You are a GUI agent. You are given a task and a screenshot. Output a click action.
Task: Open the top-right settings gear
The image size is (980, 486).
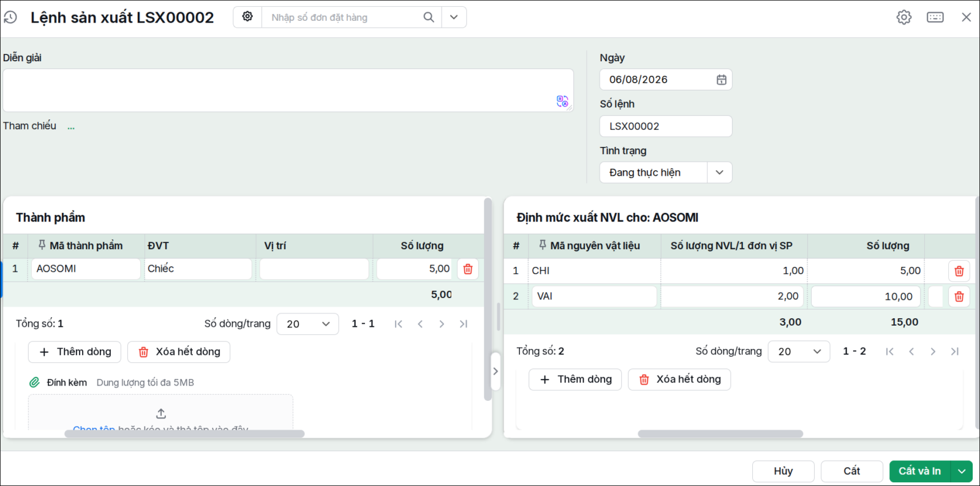[x=904, y=17]
